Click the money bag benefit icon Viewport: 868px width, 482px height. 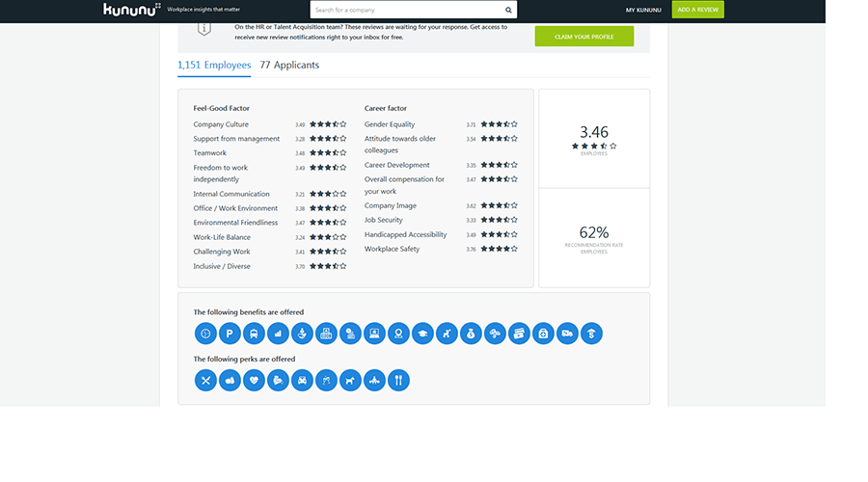pyautogui.click(x=471, y=334)
